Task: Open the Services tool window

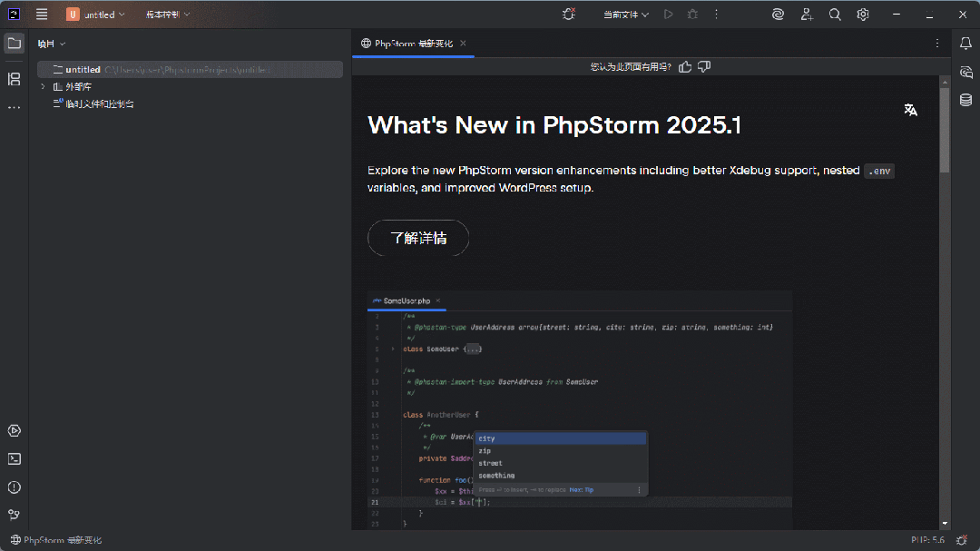Action: [x=14, y=431]
